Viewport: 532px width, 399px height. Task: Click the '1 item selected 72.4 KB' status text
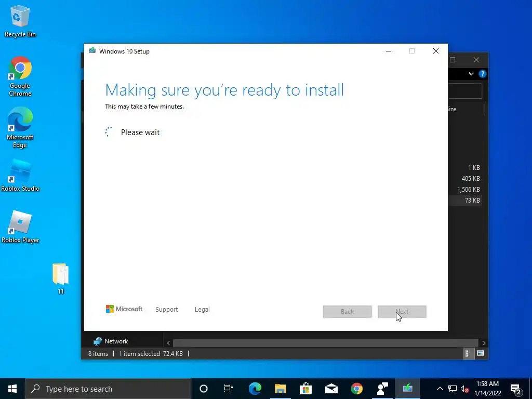coord(151,353)
